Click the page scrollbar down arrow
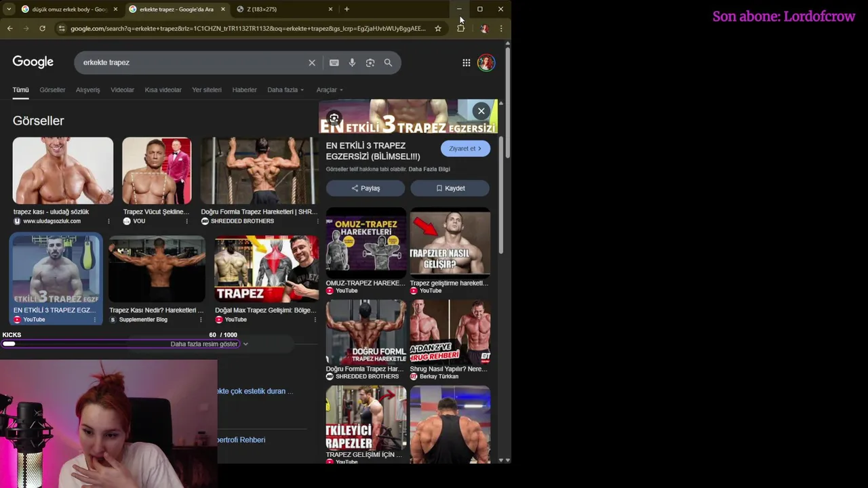The image size is (868, 488). (x=507, y=460)
